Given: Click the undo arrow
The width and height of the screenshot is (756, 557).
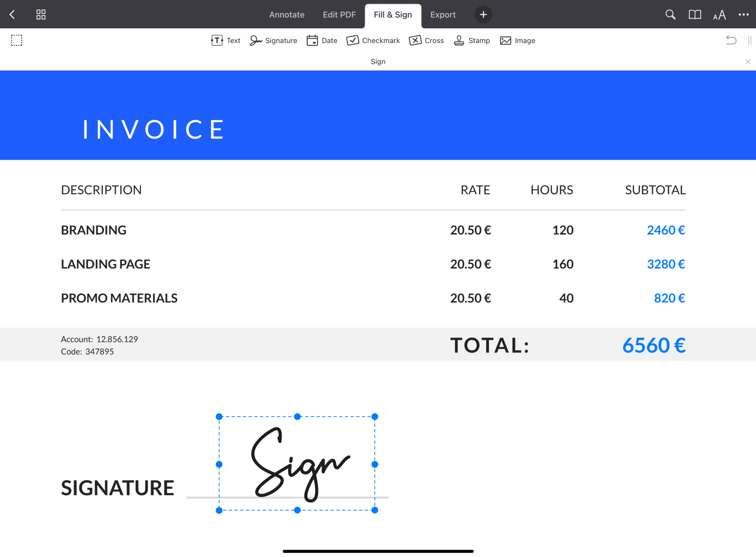Looking at the screenshot, I should click(731, 40).
